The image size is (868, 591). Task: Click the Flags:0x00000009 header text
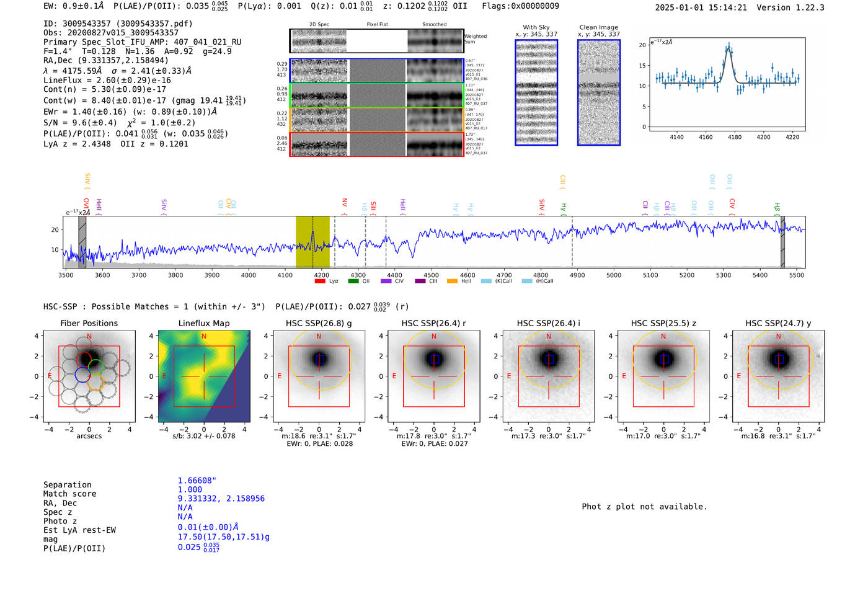click(520, 6)
